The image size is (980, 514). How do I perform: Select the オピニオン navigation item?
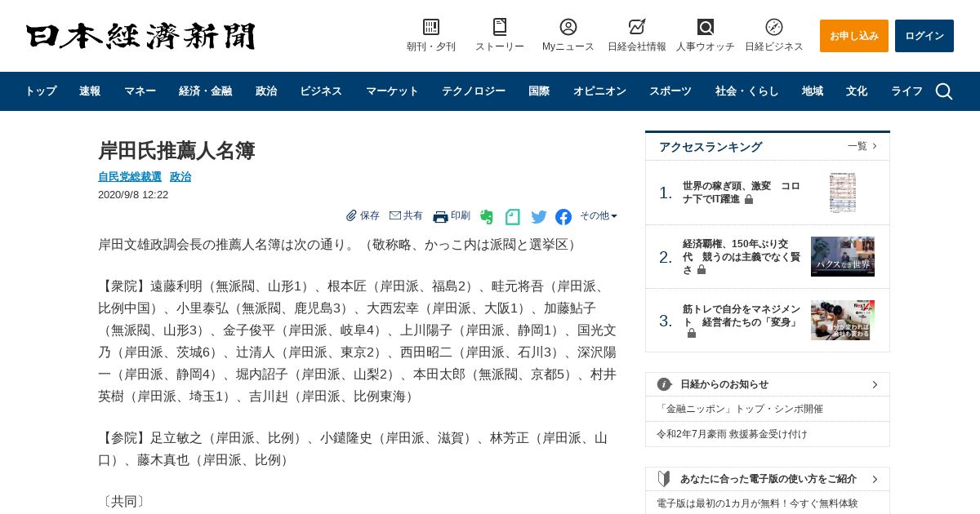pos(599,91)
